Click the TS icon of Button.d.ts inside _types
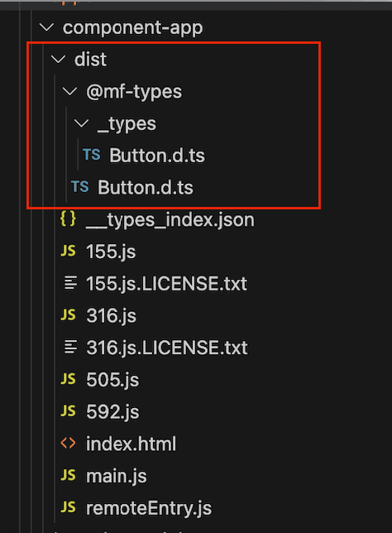Screen dimensions: 392x533 click(x=92, y=155)
